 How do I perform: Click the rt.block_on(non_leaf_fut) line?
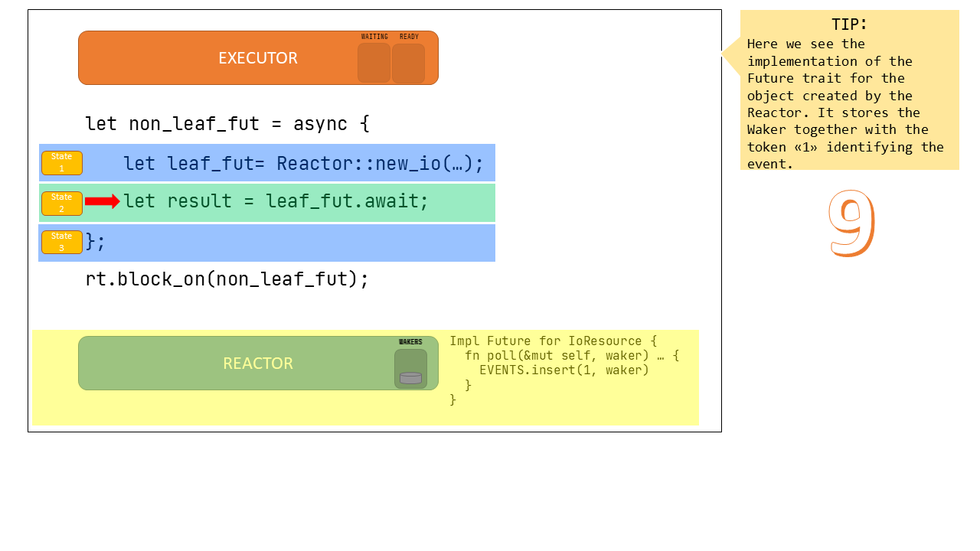click(x=227, y=279)
